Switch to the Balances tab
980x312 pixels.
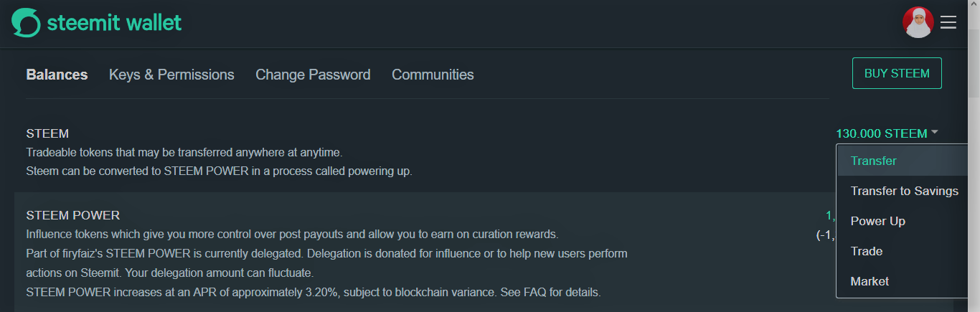pyautogui.click(x=57, y=75)
